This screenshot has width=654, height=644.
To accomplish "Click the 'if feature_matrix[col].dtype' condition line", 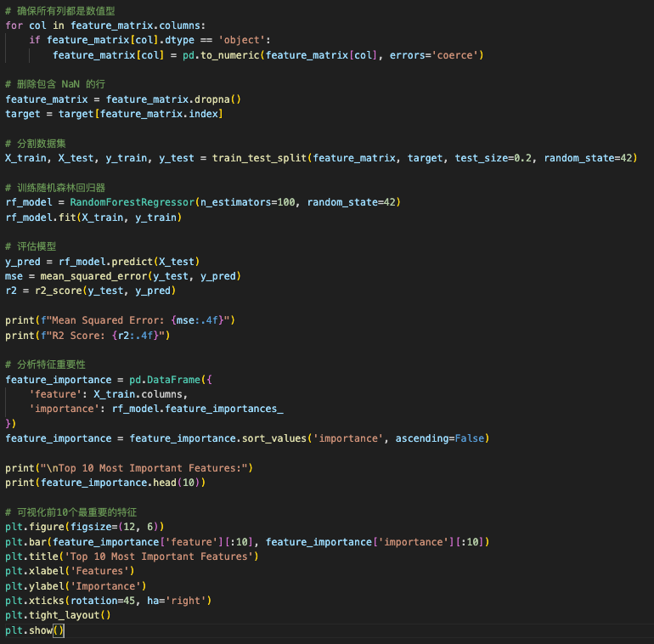I will point(149,40).
